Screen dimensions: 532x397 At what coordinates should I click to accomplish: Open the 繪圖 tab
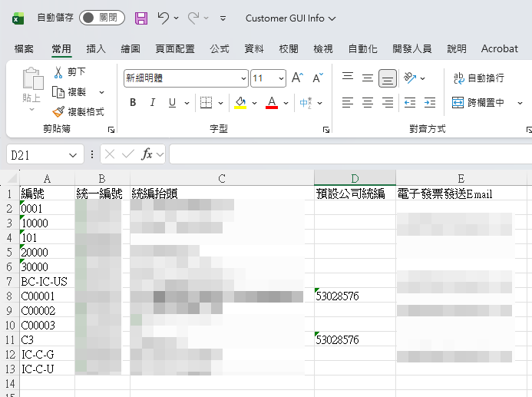131,49
